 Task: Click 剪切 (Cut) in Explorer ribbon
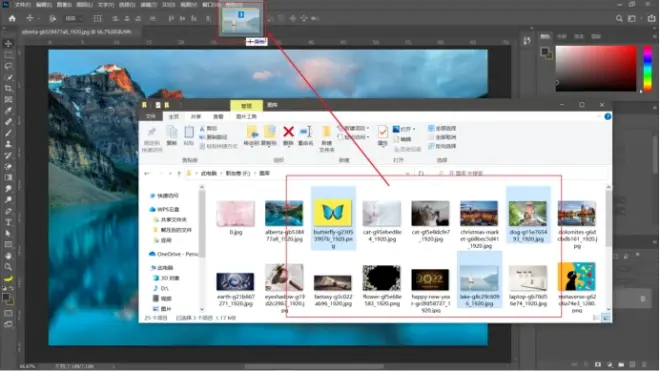tap(209, 128)
